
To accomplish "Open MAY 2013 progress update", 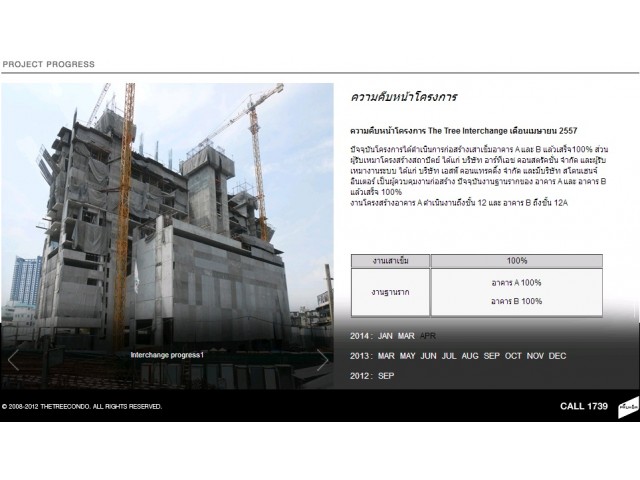I will point(407,356).
